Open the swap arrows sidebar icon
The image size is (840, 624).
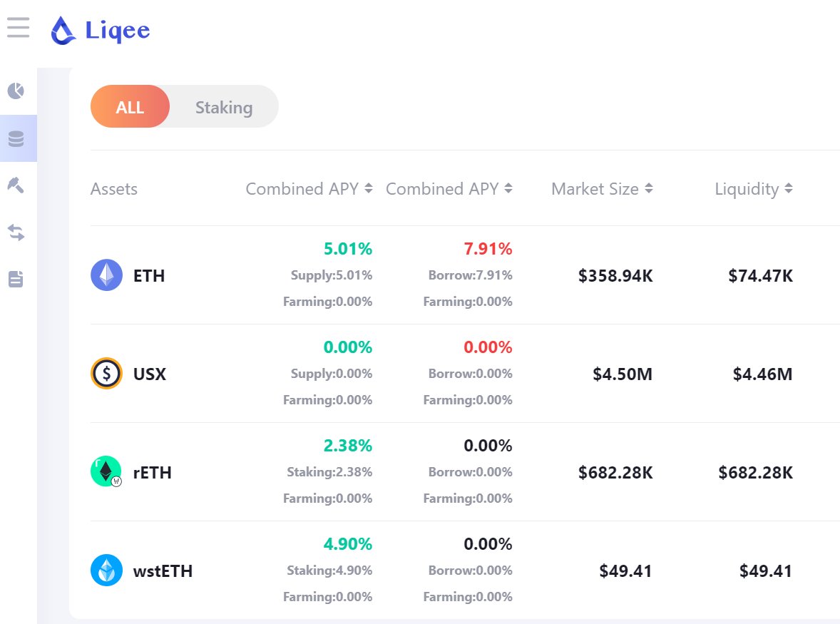tap(16, 232)
